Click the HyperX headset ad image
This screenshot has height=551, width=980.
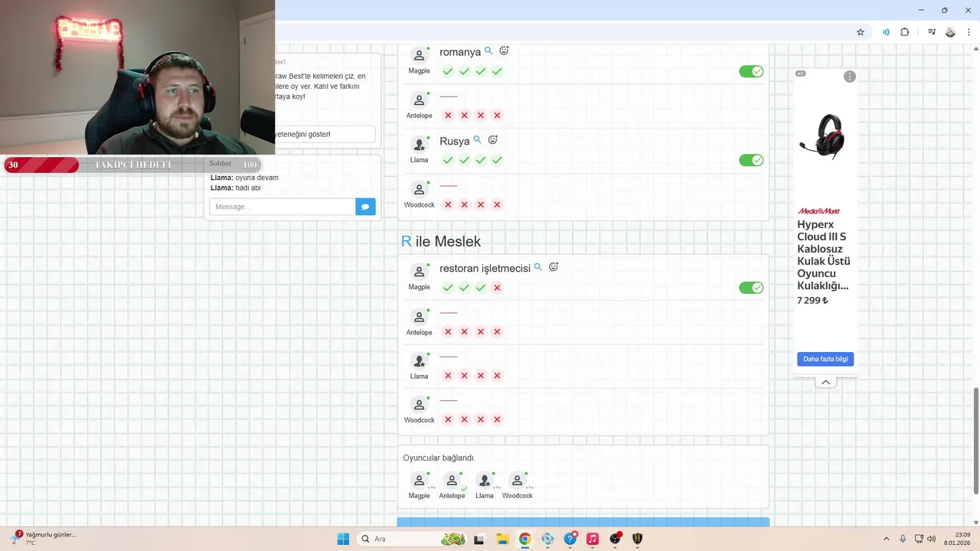coord(822,136)
